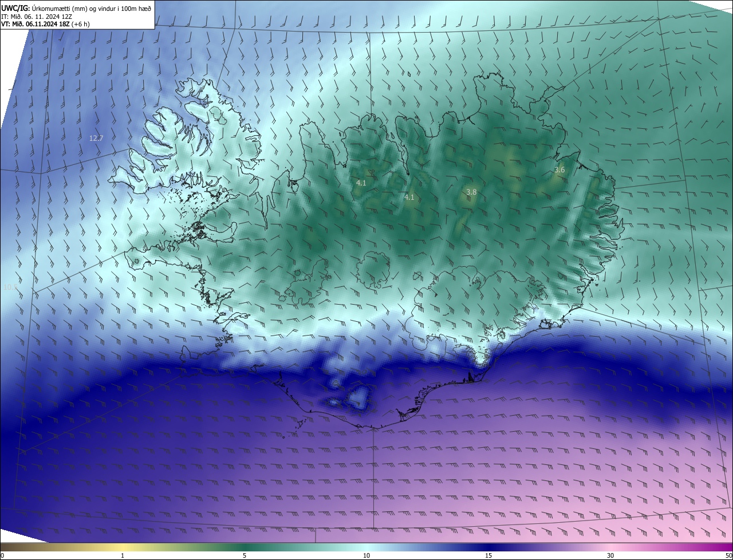Screen dimensions: 733x560
Task: Click the colorbar tick labeled 15
Action: tap(488, 555)
